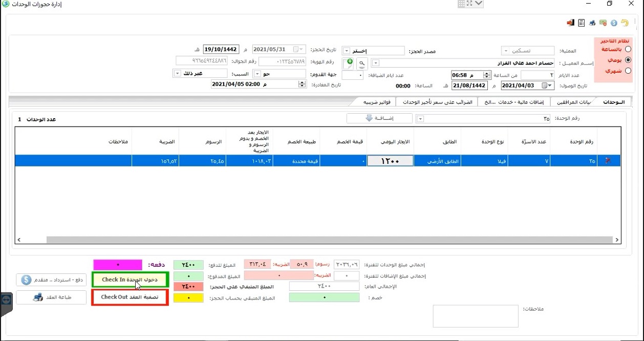Screen dimensions: 644x341
Task: Click the Check Out تصفية العقد button
Action: (130, 297)
